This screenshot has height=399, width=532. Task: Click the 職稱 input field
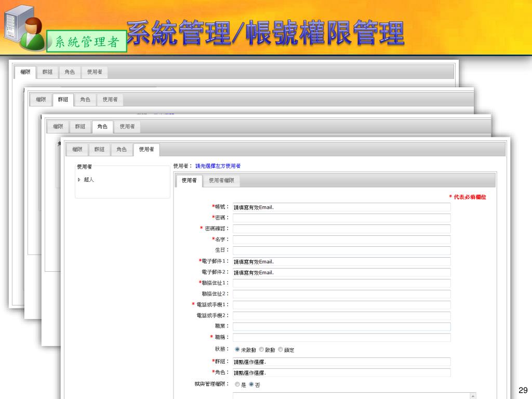pyautogui.click(x=342, y=337)
